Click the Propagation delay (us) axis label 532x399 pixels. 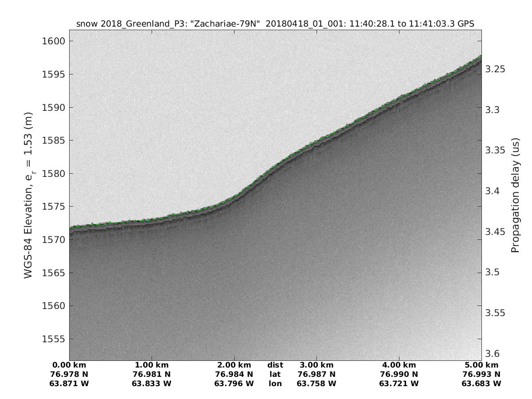(x=515, y=195)
